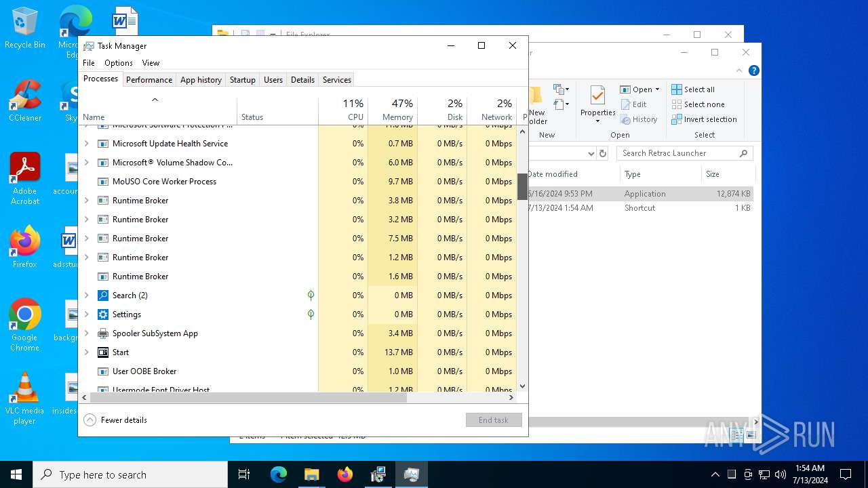This screenshot has height=488, width=868.
Task: Click the MoUSO Core Worker Process icon
Action: point(103,182)
